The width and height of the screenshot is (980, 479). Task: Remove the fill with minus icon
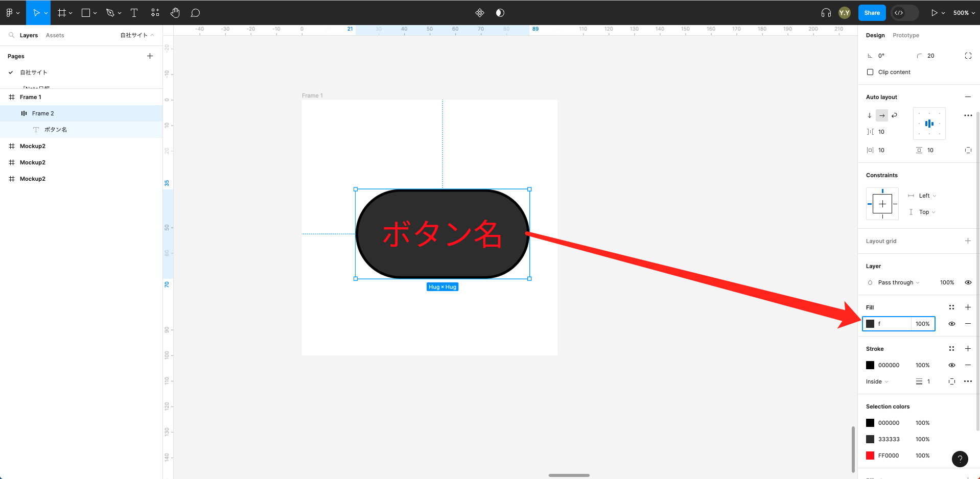coord(968,323)
